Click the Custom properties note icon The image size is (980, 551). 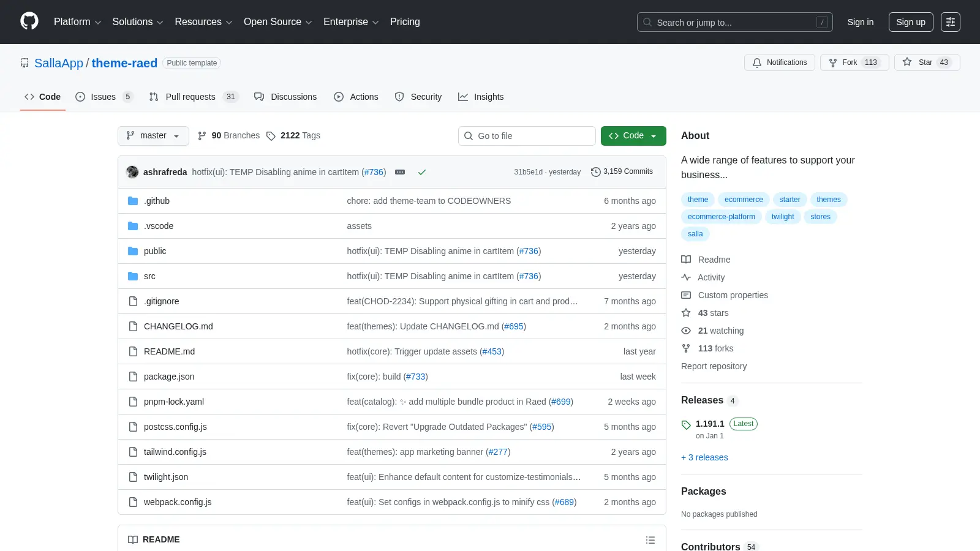686,295
